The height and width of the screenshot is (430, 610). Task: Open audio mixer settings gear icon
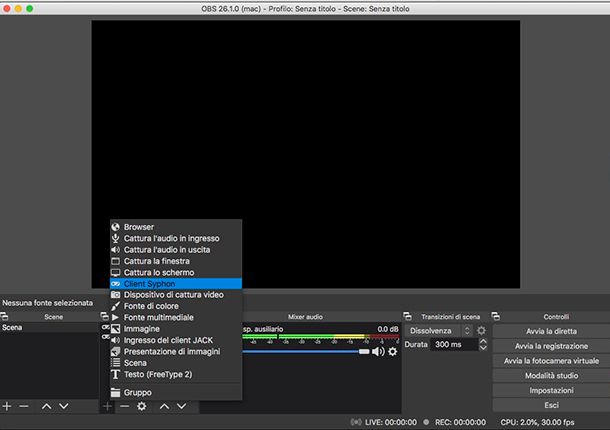click(x=393, y=351)
